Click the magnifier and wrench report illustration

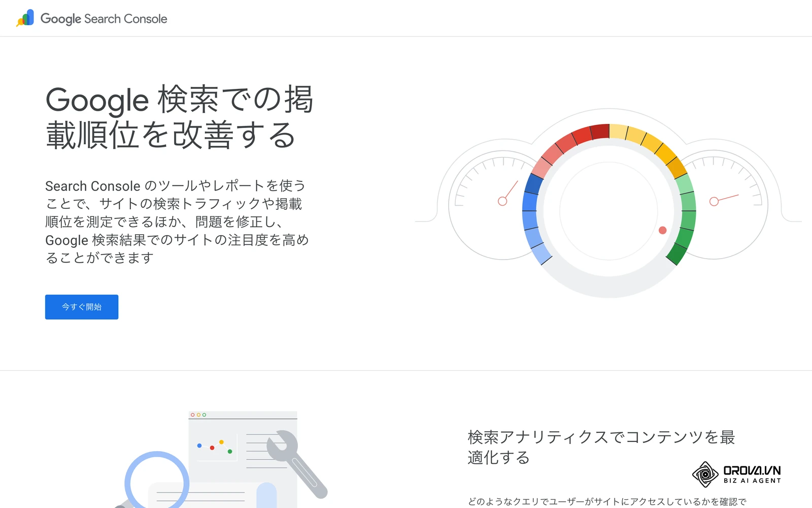[x=222, y=459]
